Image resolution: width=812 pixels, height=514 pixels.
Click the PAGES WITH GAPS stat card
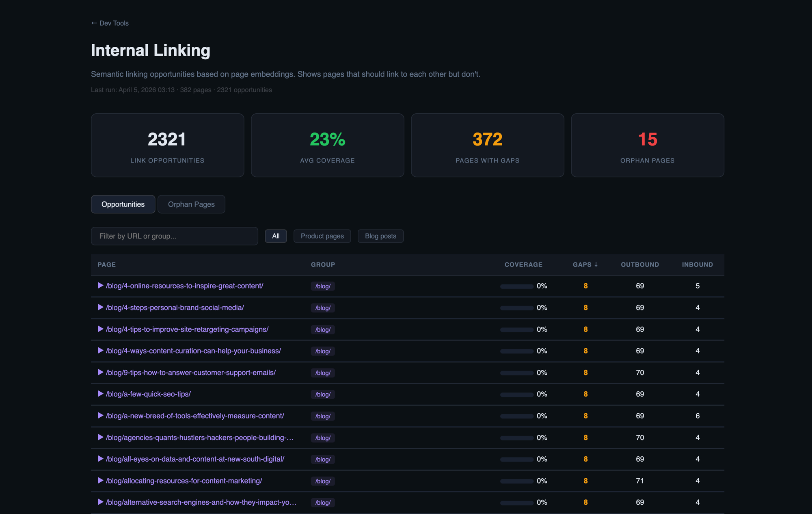[487, 145]
